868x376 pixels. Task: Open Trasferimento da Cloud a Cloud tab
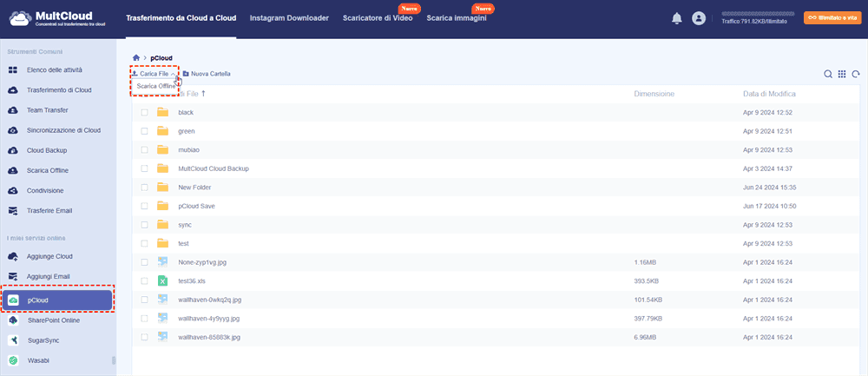pyautogui.click(x=181, y=18)
